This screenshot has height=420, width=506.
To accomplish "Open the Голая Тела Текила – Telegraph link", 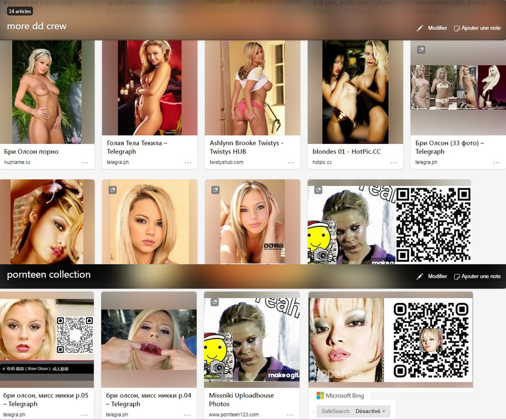I will tap(137, 148).
